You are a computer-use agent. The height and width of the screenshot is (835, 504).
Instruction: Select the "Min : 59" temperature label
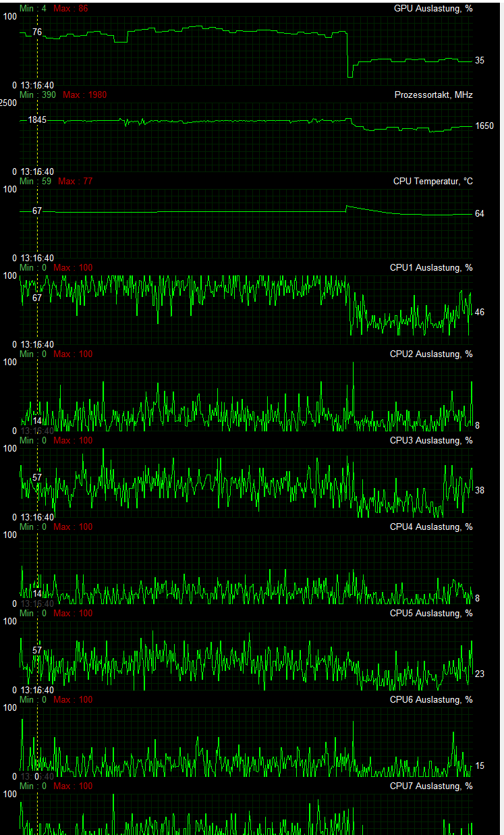tap(35, 182)
